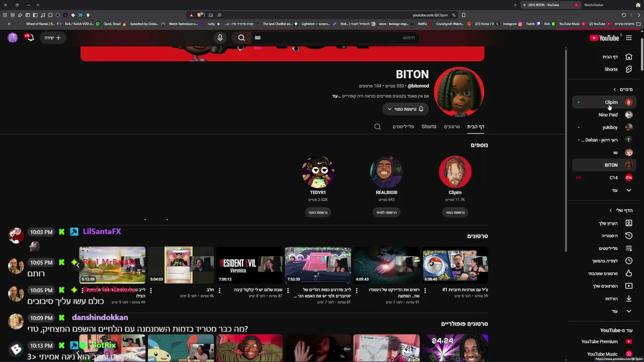Open the YouTube guide hamburger menu
Screen dimensions: 644x362
(x=629, y=38)
